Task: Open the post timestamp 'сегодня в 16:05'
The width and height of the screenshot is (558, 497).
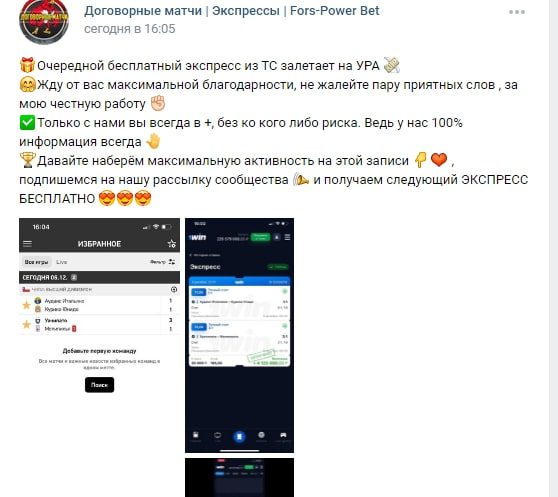Action: point(130,29)
